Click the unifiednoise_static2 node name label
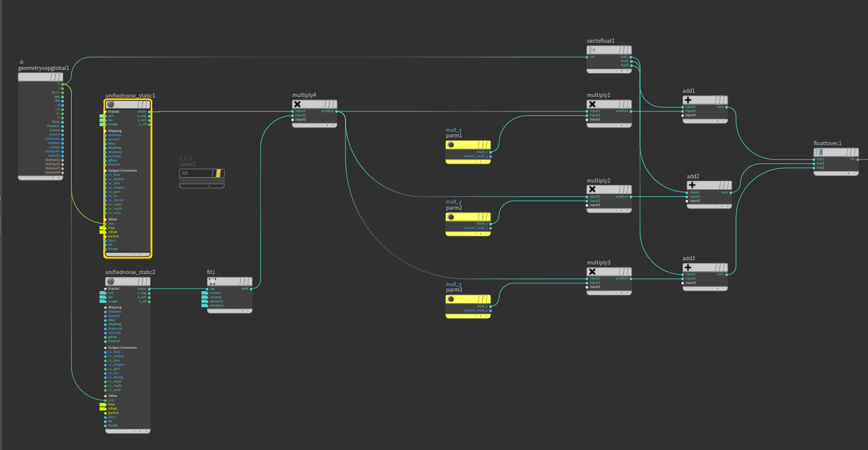Screen dimensions: 868x450 click(x=130, y=272)
